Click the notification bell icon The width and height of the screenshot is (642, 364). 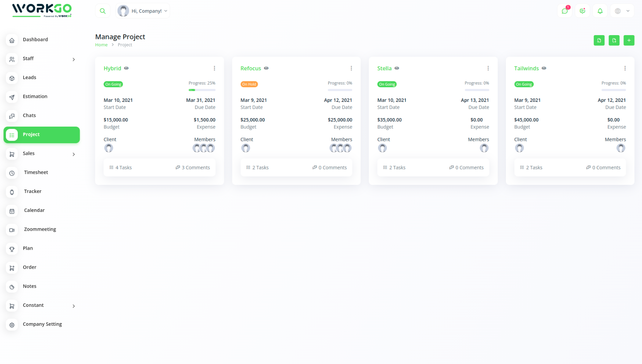(600, 11)
